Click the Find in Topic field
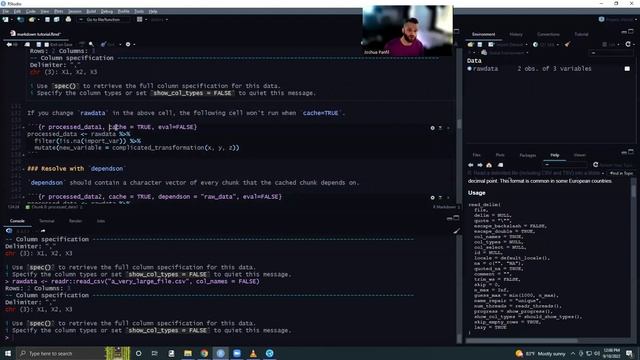Viewport: 640px width, 360px height. (622, 173)
